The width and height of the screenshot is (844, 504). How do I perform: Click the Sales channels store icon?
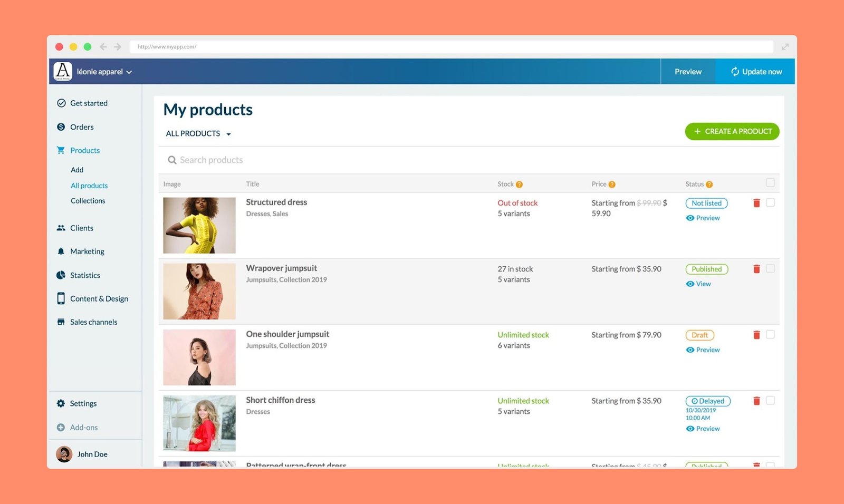(61, 322)
